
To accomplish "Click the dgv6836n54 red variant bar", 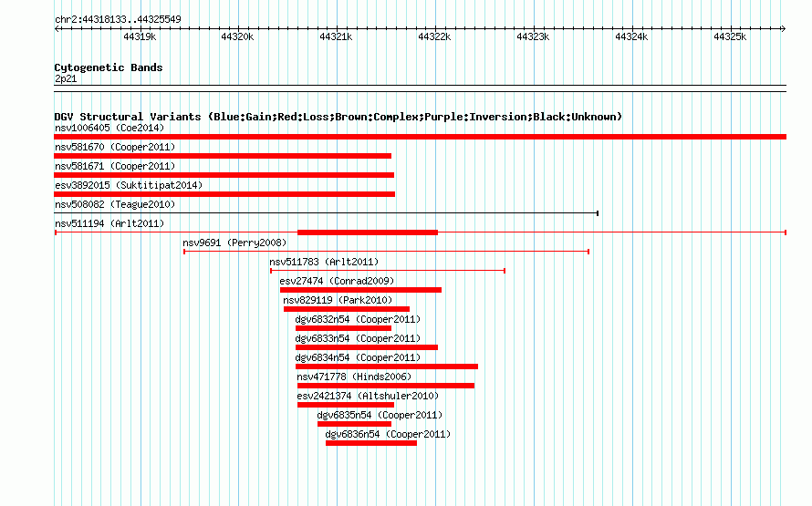I will pos(371,443).
